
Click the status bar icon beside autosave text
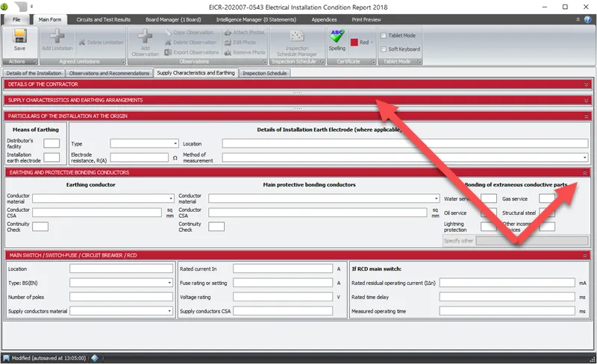(95, 357)
